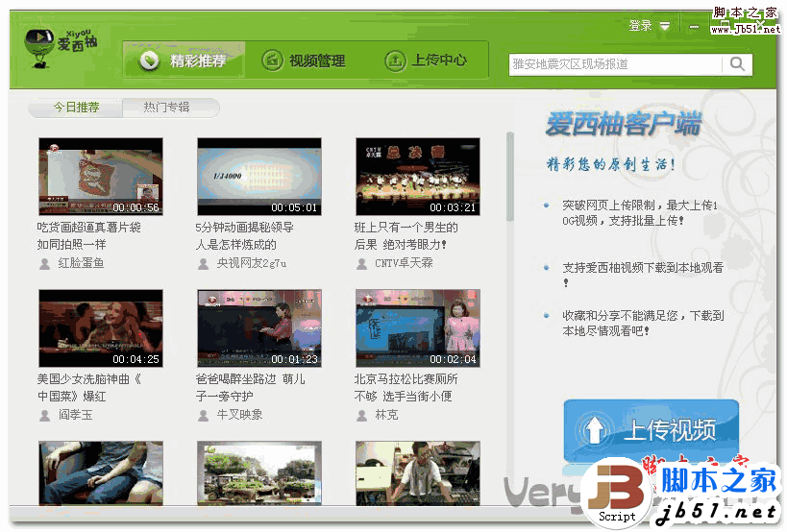This screenshot has width=787, height=532.
Task: Click uploader name 阎孝玉
Action: coord(75,415)
